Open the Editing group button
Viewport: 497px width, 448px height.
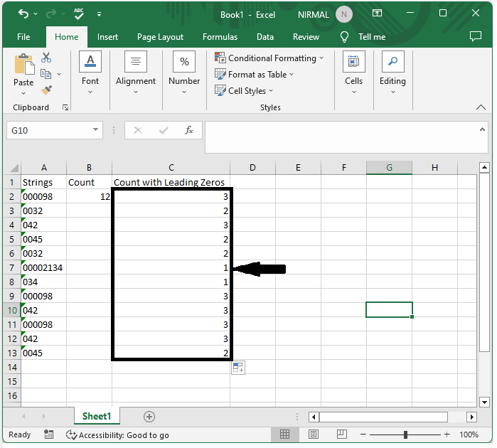pyautogui.click(x=392, y=73)
